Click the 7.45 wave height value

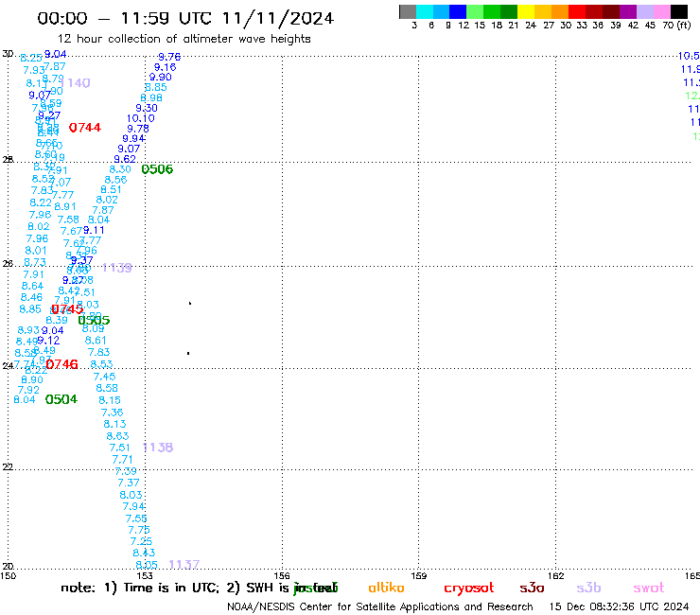(x=104, y=377)
